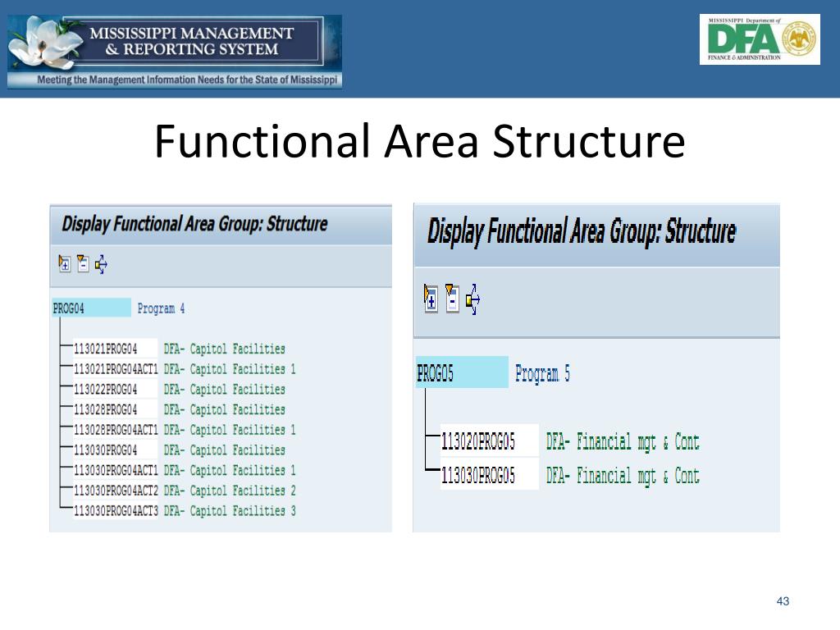Click Collapse subtree icon in PROG04 window
This screenshot has height=630, width=840.
(x=83, y=263)
